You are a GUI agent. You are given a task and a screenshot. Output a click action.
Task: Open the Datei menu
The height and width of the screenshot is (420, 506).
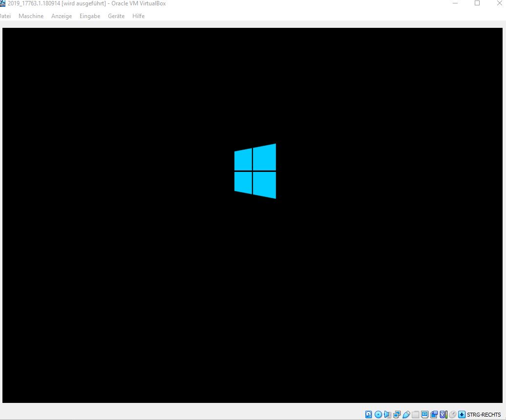pyautogui.click(x=5, y=16)
